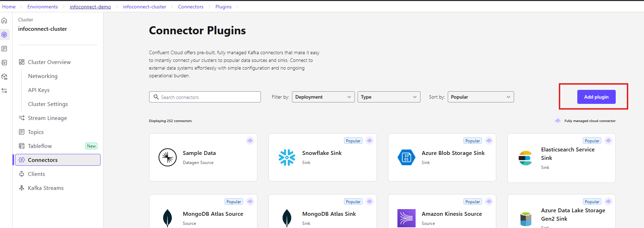Click the fully managed cloud connector legend icon
The image size is (644, 228).
[558, 121]
